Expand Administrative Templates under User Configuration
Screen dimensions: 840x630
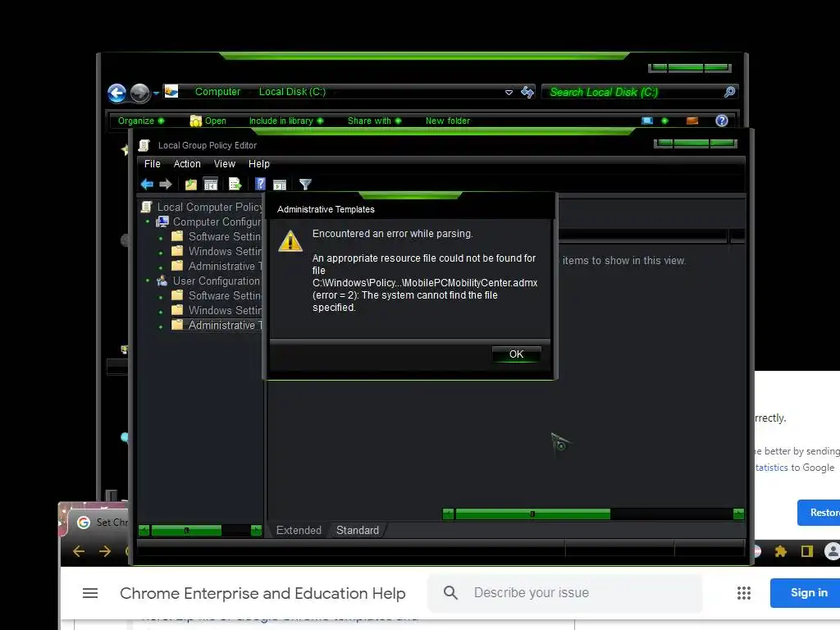click(x=161, y=326)
